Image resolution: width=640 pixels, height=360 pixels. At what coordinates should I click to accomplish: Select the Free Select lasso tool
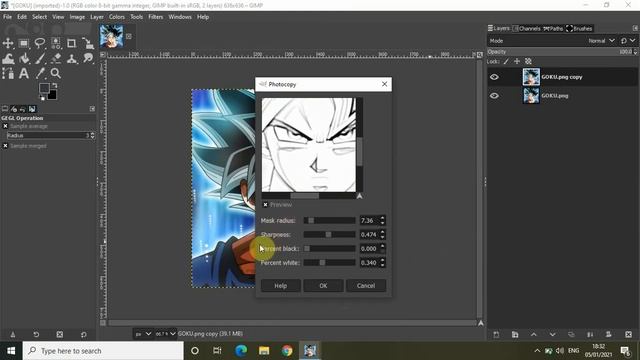(40, 43)
